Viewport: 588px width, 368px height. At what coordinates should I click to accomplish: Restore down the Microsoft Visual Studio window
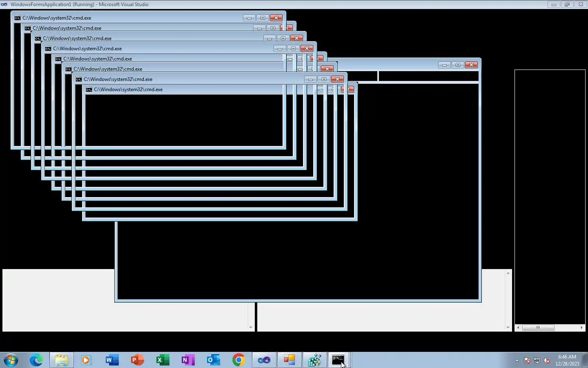[567, 4]
